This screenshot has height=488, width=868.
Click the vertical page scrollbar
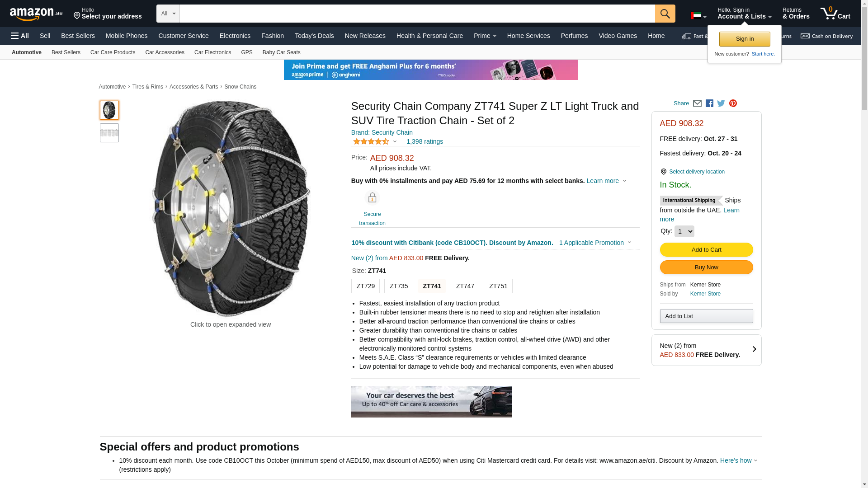point(864,226)
